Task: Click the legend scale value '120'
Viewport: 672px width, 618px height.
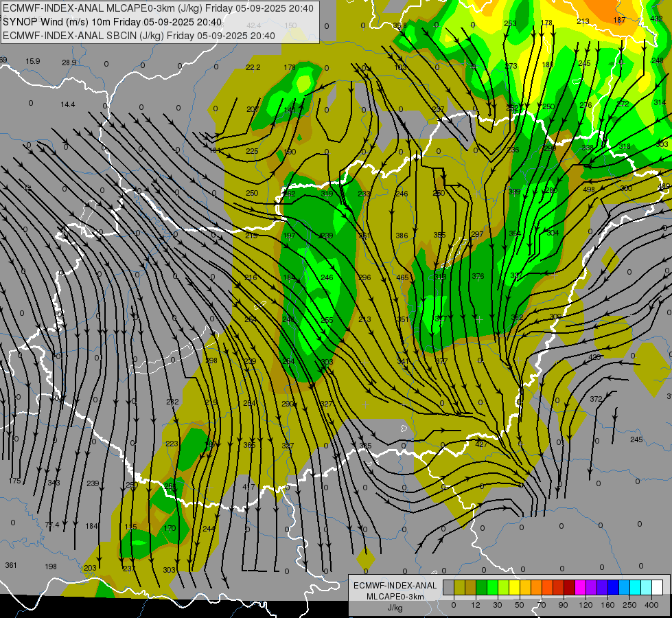Action: 586,605
